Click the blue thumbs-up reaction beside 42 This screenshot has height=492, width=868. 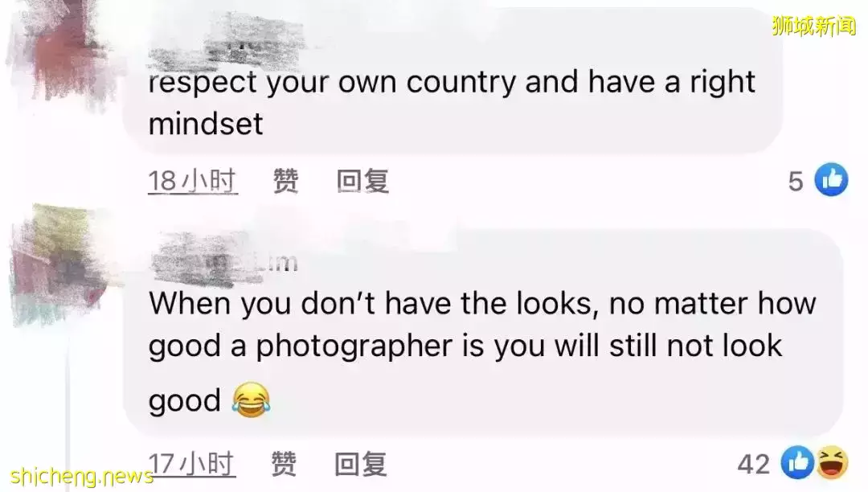[797, 462]
